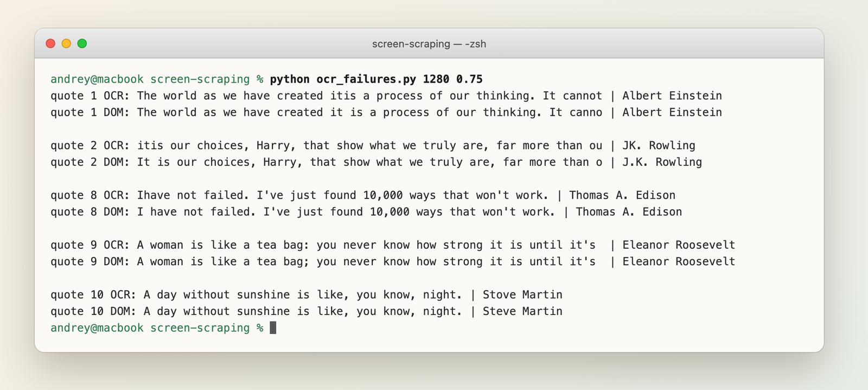Click 'Albert Einstein' in the quote 1 DOM line
This screenshot has height=390, width=868.
click(x=672, y=112)
